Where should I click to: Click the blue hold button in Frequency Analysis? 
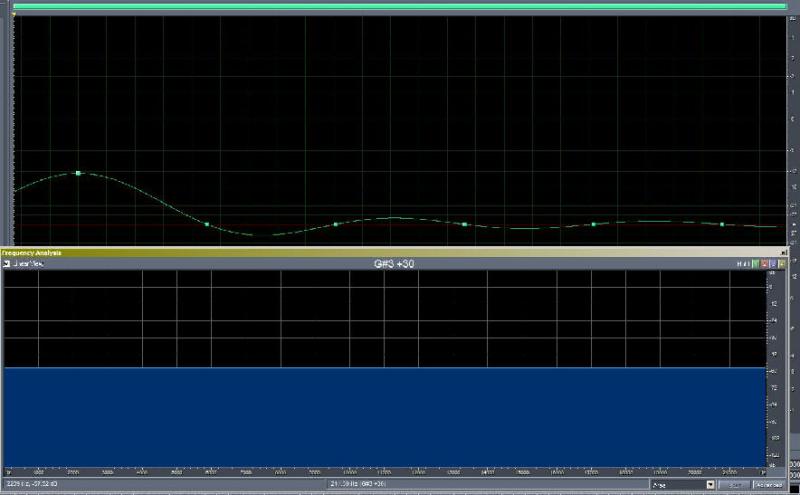tap(773, 264)
